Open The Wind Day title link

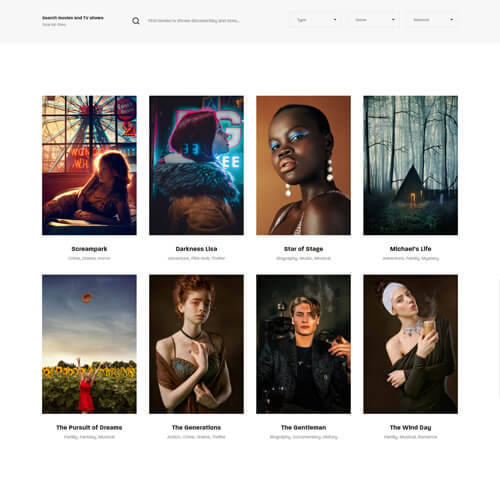(410, 427)
